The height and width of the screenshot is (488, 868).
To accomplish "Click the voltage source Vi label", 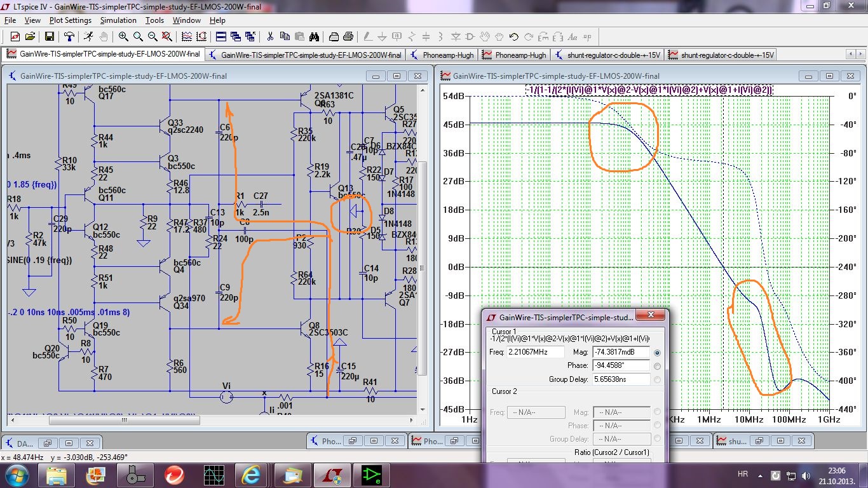I will [226, 386].
